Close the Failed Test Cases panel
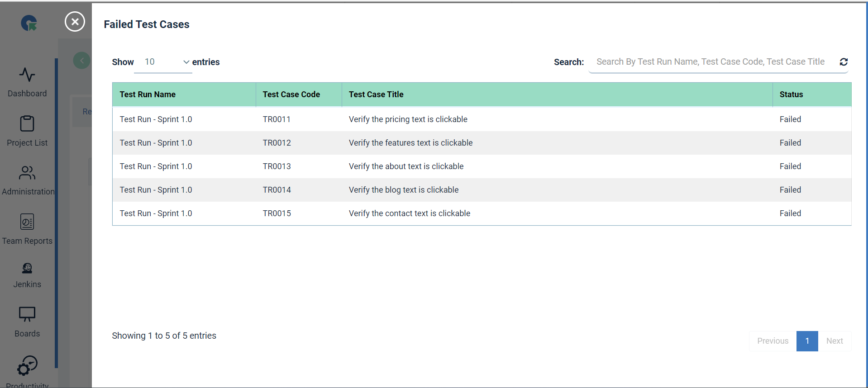The height and width of the screenshot is (388, 868). [75, 22]
